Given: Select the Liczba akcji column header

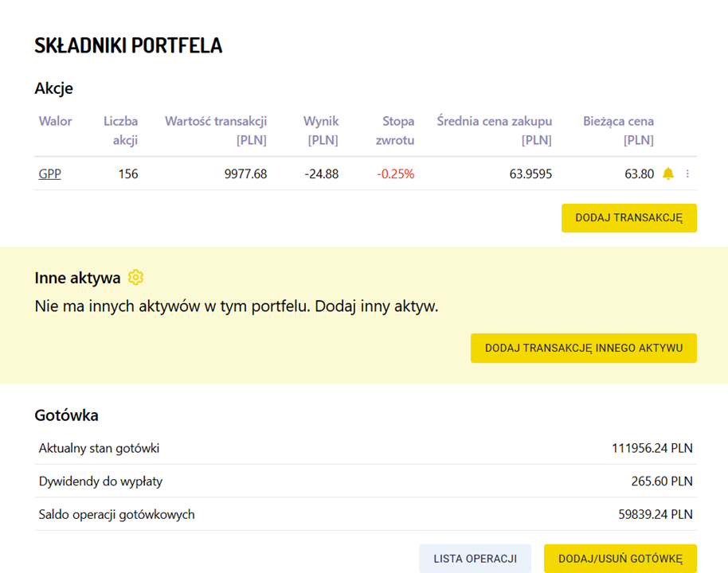Looking at the screenshot, I should (x=120, y=131).
